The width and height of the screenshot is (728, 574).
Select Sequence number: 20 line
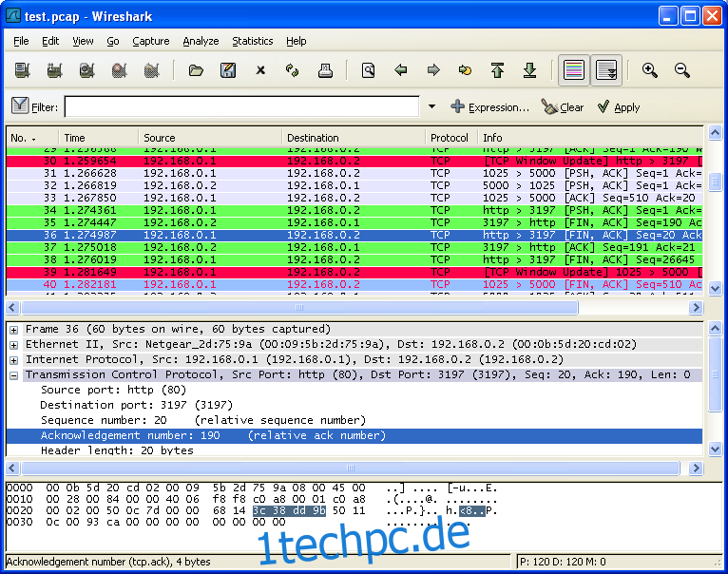pos(203,421)
